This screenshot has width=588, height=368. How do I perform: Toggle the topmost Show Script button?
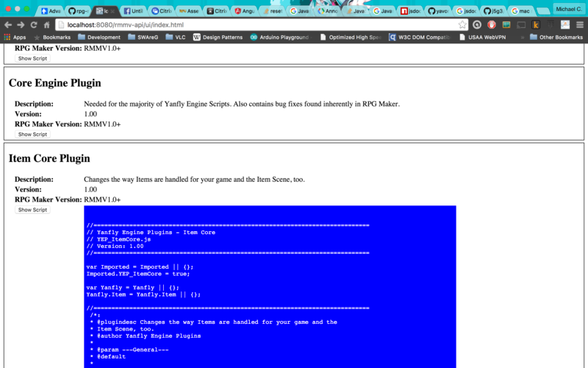pos(32,58)
